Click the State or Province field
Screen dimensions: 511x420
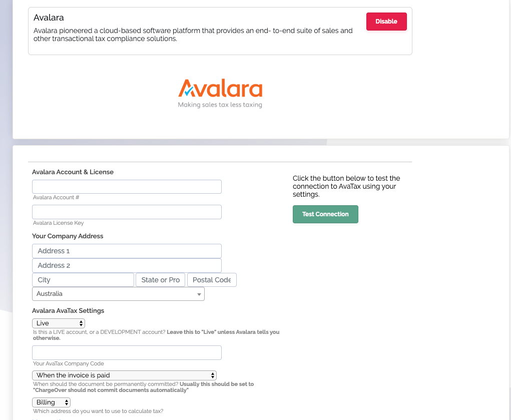[160, 280]
